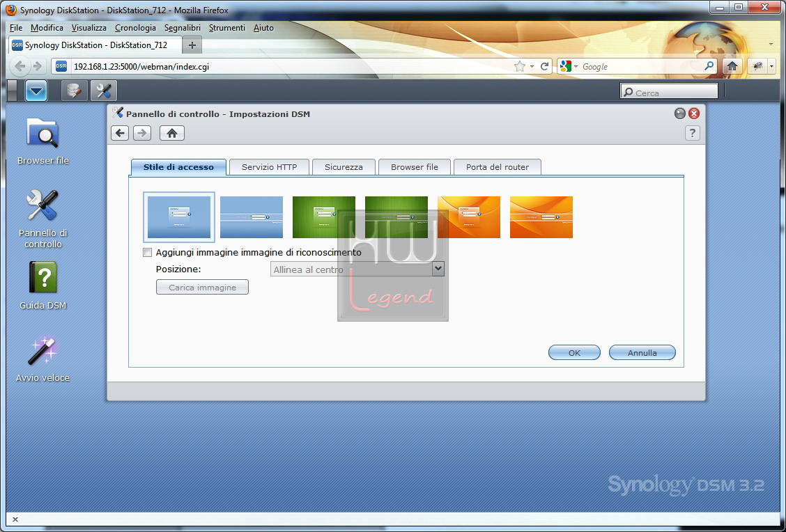786x532 pixels.
Task: Enable Aggiungi immagine di riconoscimento checkbox
Action: coord(148,253)
